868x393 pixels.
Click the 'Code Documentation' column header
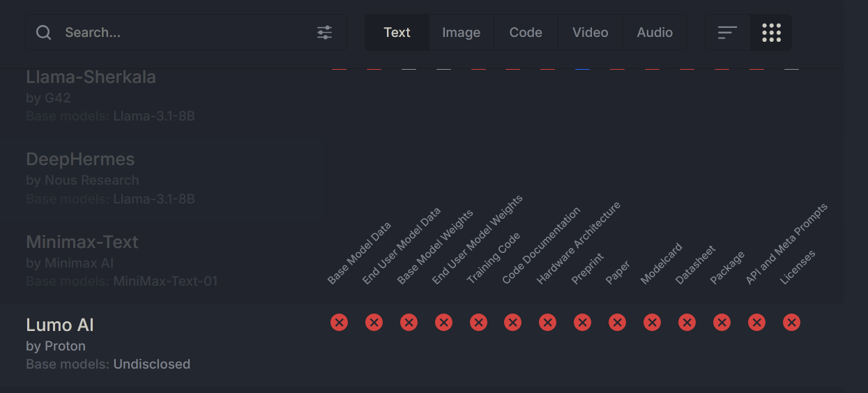[x=541, y=246]
